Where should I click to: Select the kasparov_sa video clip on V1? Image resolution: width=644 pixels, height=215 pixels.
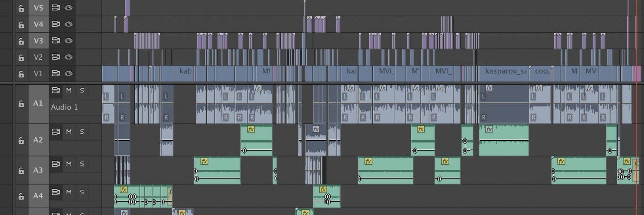(x=504, y=74)
